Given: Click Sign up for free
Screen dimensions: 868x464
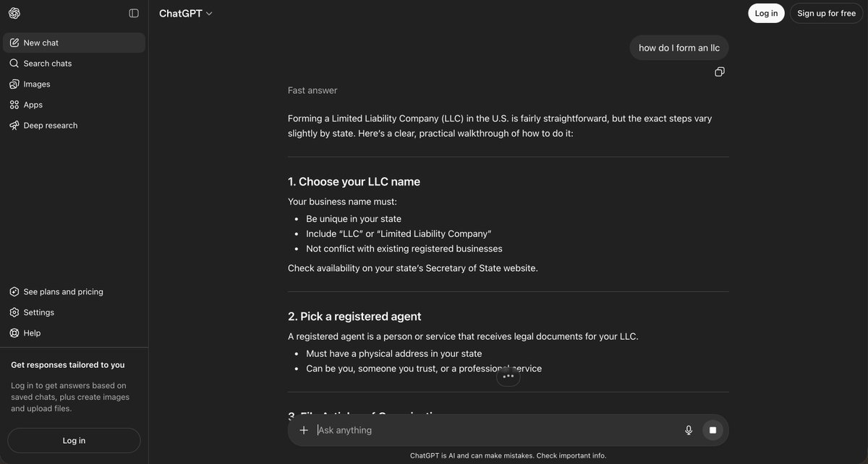Looking at the screenshot, I should click(826, 13).
